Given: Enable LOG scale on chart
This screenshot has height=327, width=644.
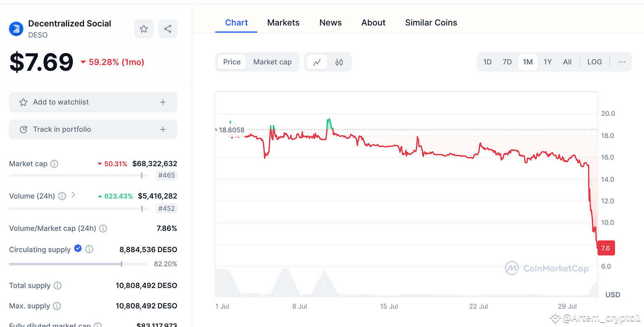Looking at the screenshot, I should (x=594, y=62).
